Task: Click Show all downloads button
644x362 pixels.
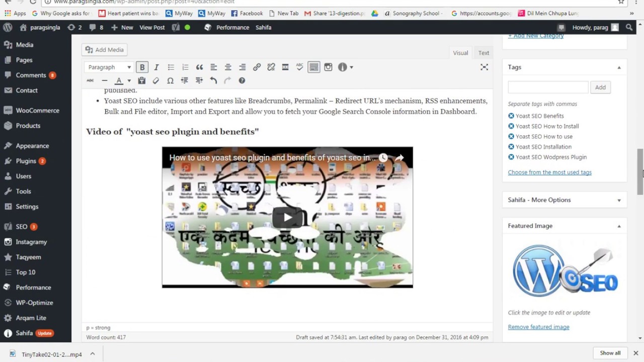Action: 610,353
